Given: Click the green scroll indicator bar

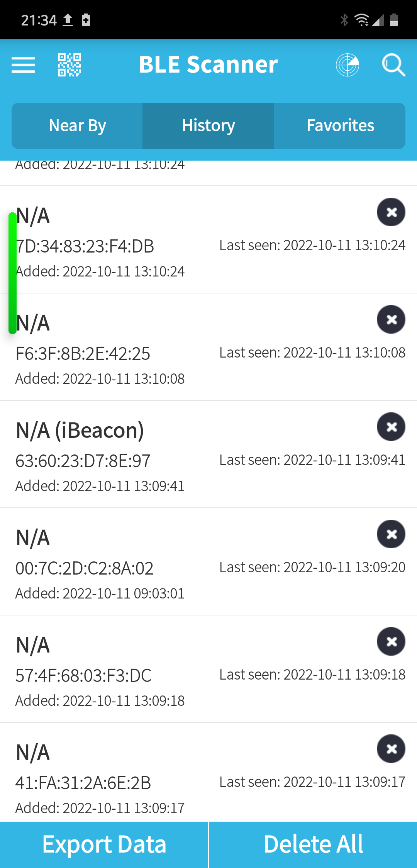Looking at the screenshot, I should click(12, 273).
